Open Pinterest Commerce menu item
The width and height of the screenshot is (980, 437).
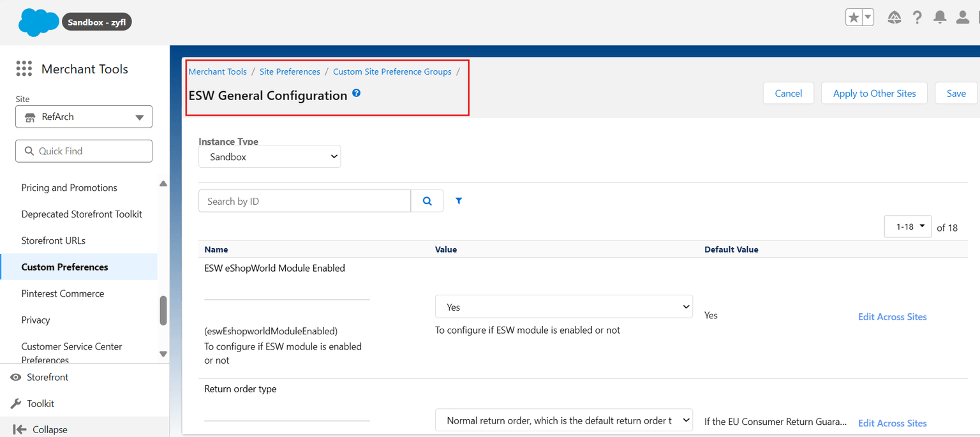[63, 293]
